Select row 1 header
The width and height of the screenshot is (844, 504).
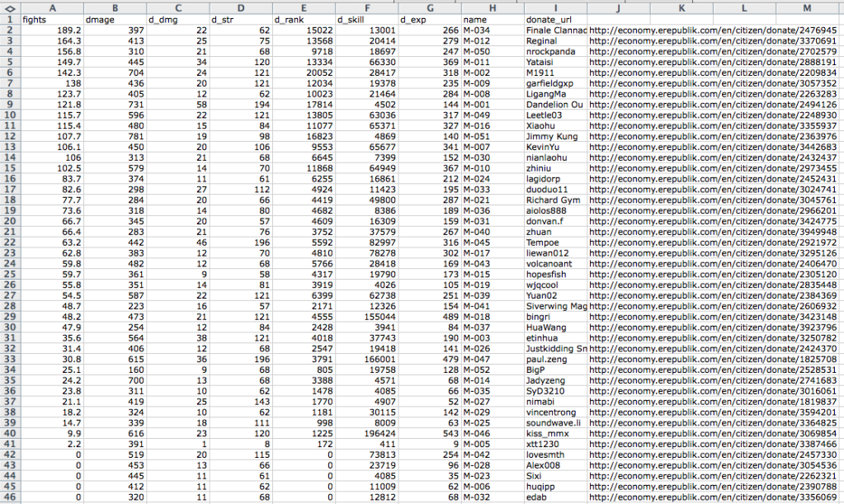(x=10, y=18)
